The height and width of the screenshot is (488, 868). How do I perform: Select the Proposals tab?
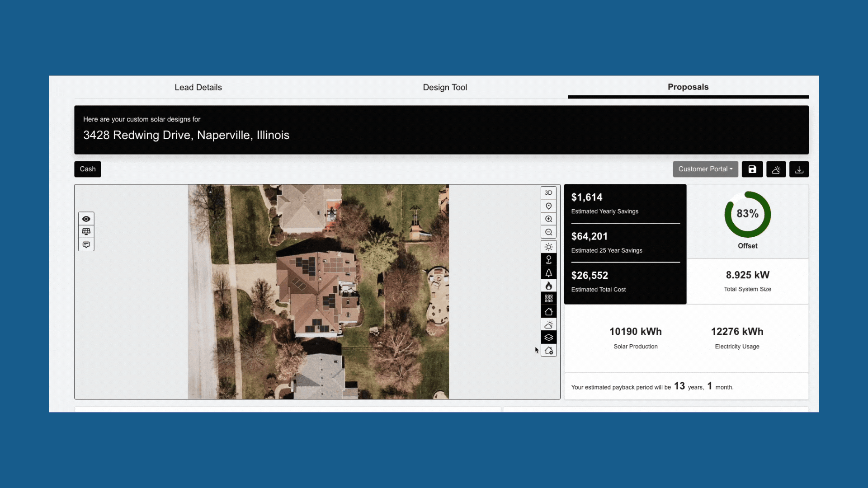pos(688,87)
